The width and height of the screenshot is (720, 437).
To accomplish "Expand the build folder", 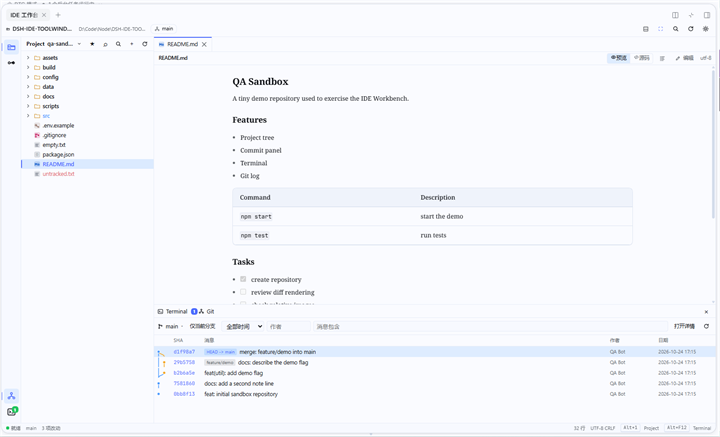I will pyautogui.click(x=28, y=67).
